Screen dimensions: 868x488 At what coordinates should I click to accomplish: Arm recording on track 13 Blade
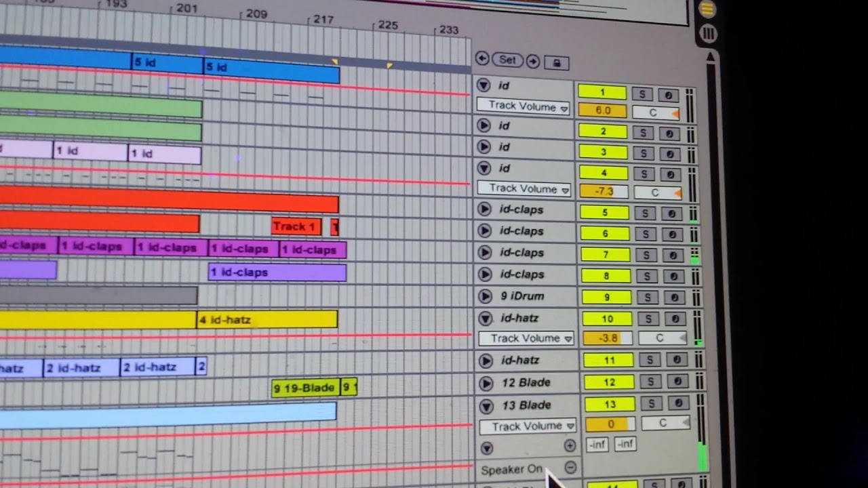[678, 403]
